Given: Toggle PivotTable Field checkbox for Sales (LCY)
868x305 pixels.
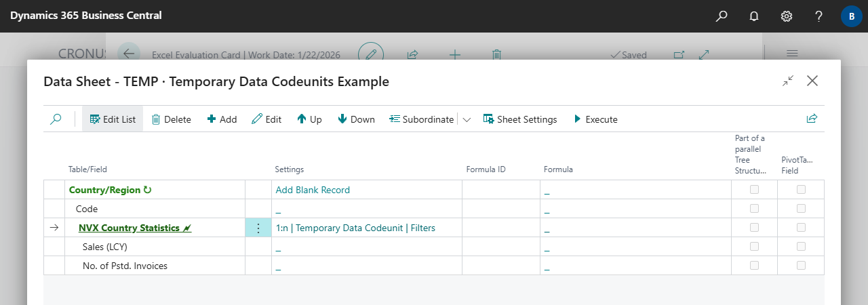Looking at the screenshot, I should (802, 247).
